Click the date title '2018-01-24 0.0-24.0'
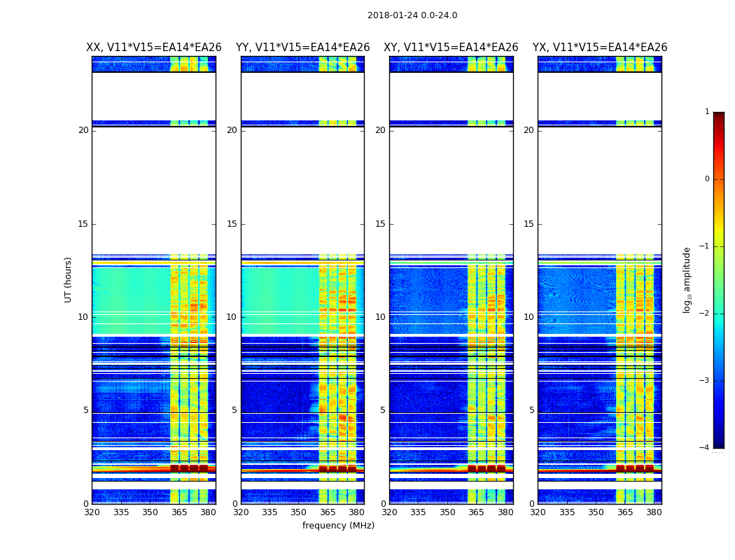Image resolution: width=735 pixels, height=560 pixels. [x=412, y=15]
